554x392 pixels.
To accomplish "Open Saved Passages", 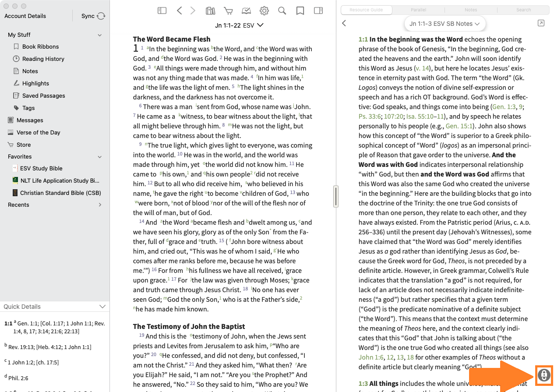I will pyautogui.click(x=43, y=95).
